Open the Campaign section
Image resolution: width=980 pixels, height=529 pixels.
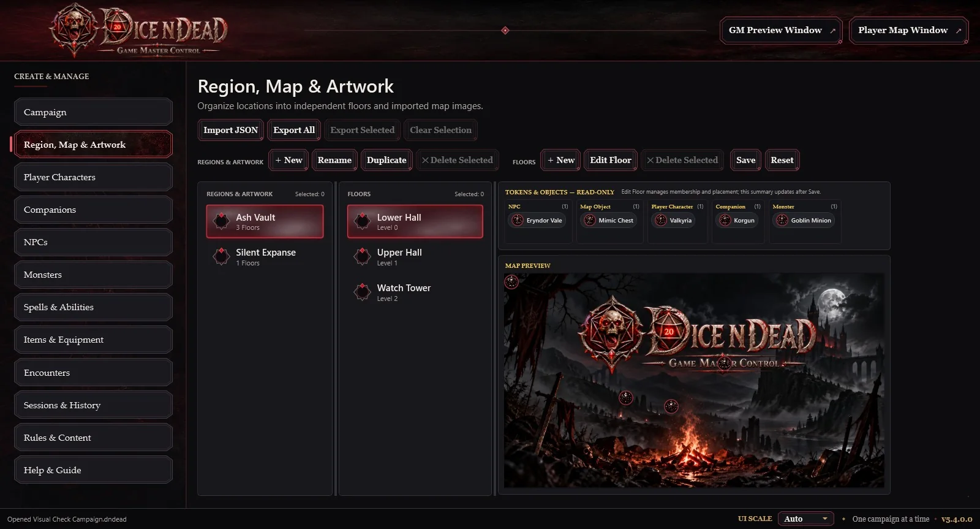click(93, 112)
